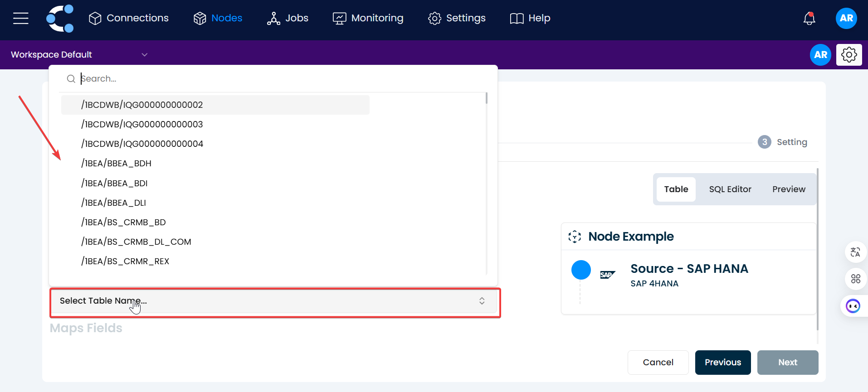Click the app logo icon
This screenshot has height=392, width=868.
point(60,19)
